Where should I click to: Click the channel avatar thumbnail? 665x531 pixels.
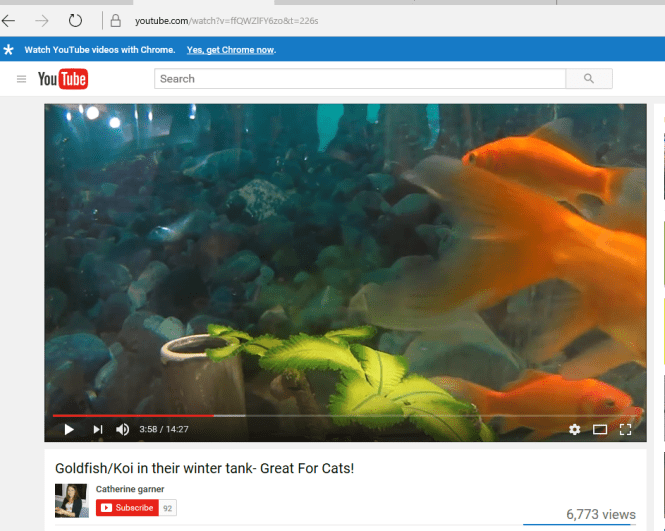71,500
